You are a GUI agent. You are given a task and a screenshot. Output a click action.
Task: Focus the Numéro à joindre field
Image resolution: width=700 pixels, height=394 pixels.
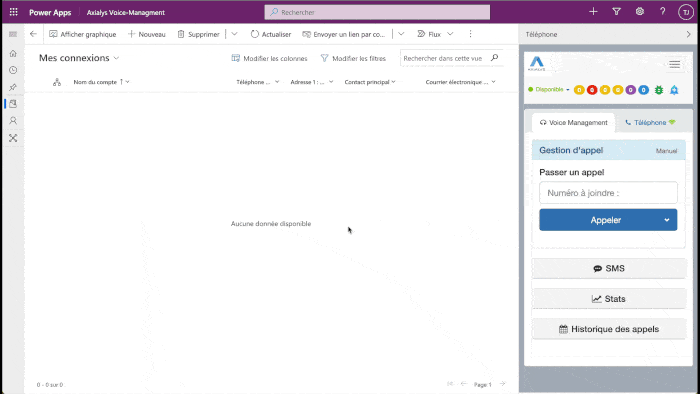(x=608, y=193)
